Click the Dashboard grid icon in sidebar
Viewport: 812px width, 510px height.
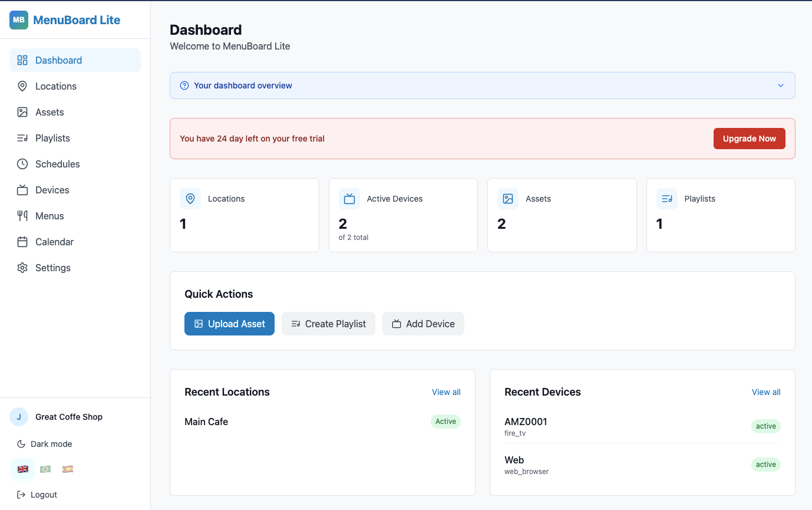[22, 60]
